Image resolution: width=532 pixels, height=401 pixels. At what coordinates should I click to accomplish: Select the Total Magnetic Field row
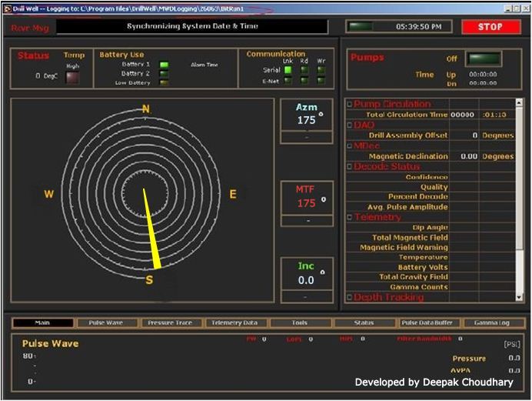pos(431,238)
